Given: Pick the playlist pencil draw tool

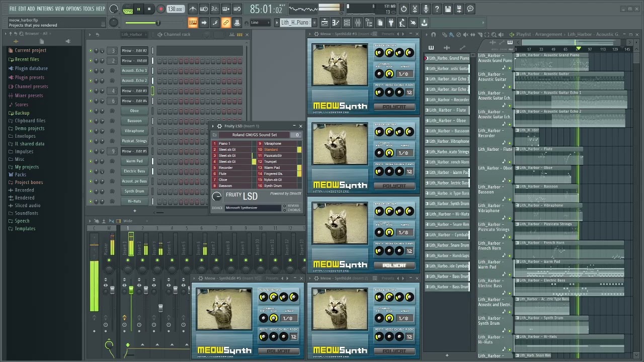Looking at the screenshot, I should coord(444,35).
